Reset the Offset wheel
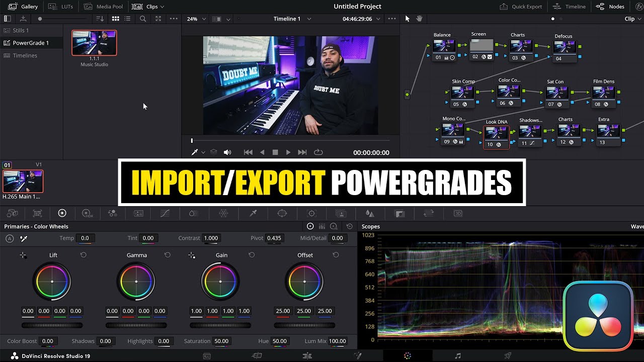644x362 pixels. pyautogui.click(x=336, y=255)
